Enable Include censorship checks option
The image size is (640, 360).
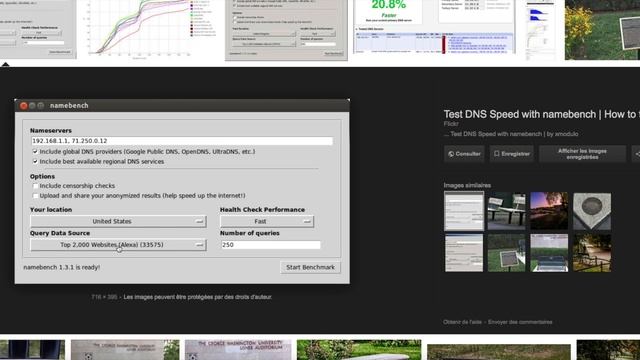click(35, 186)
